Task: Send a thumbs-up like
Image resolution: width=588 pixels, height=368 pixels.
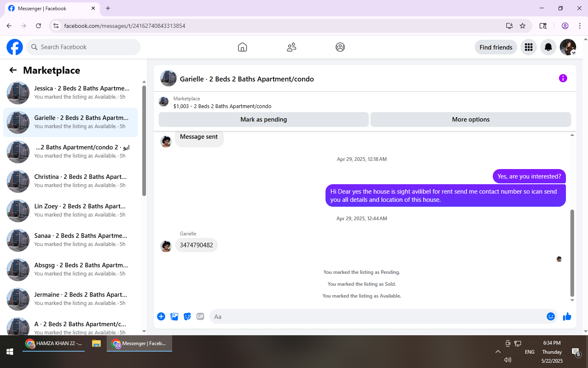Action: coord(567,316)
